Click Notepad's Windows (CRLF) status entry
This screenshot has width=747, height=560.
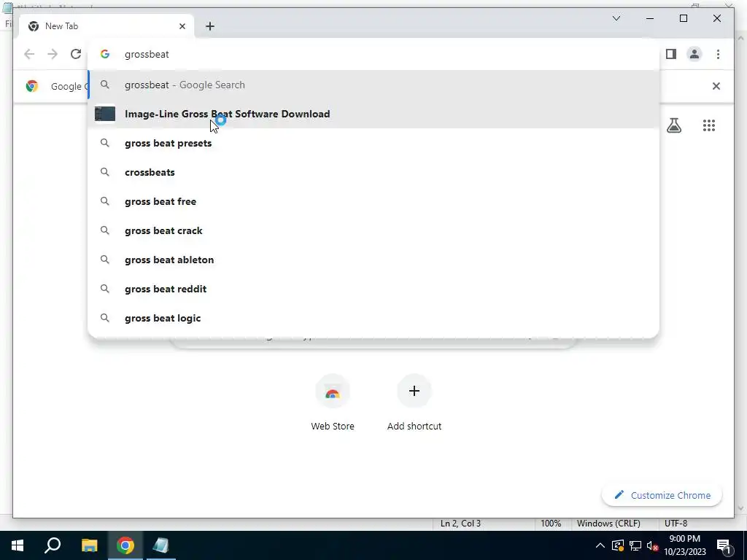608,524
